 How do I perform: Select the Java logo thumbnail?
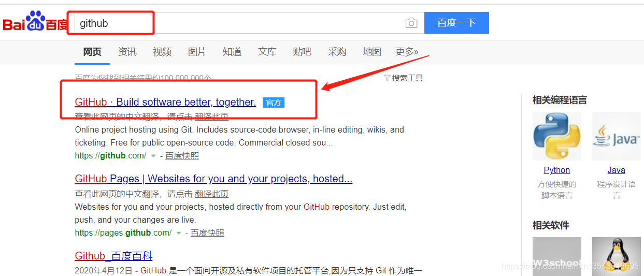[x=617, y=136]
